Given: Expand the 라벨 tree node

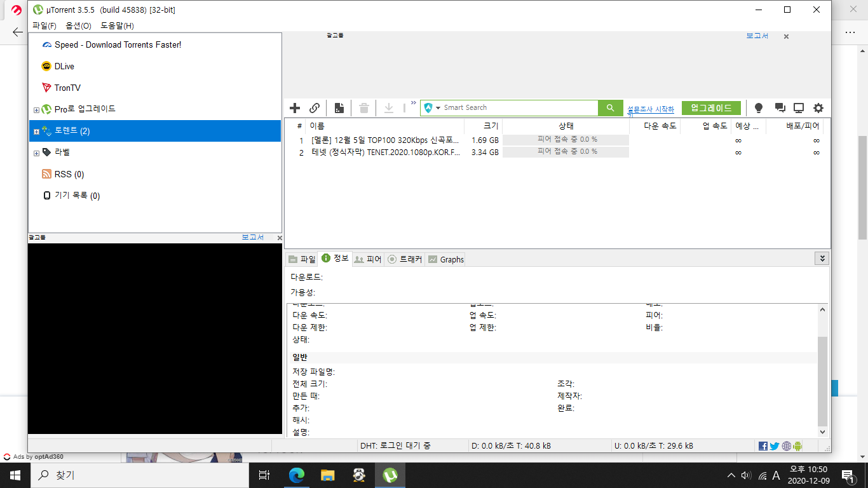Looking at the screenshot, I should click(x=36, y=153).
